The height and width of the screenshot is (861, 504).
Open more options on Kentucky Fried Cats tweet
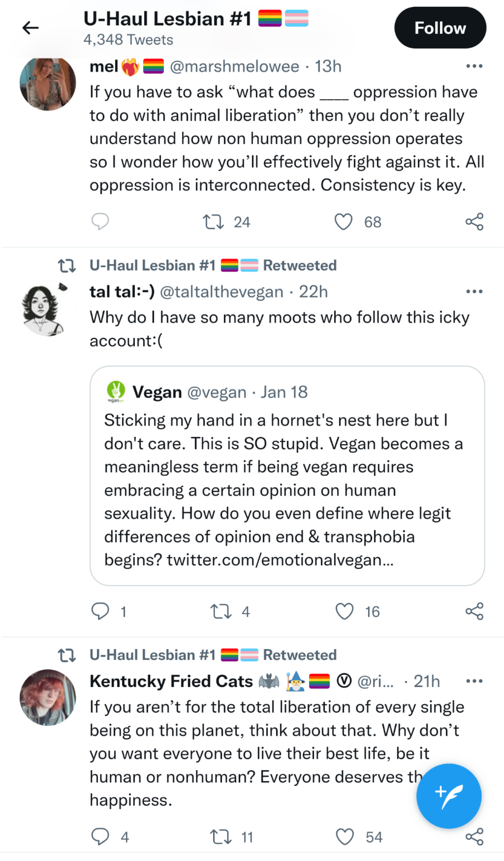tap(475, 681)
